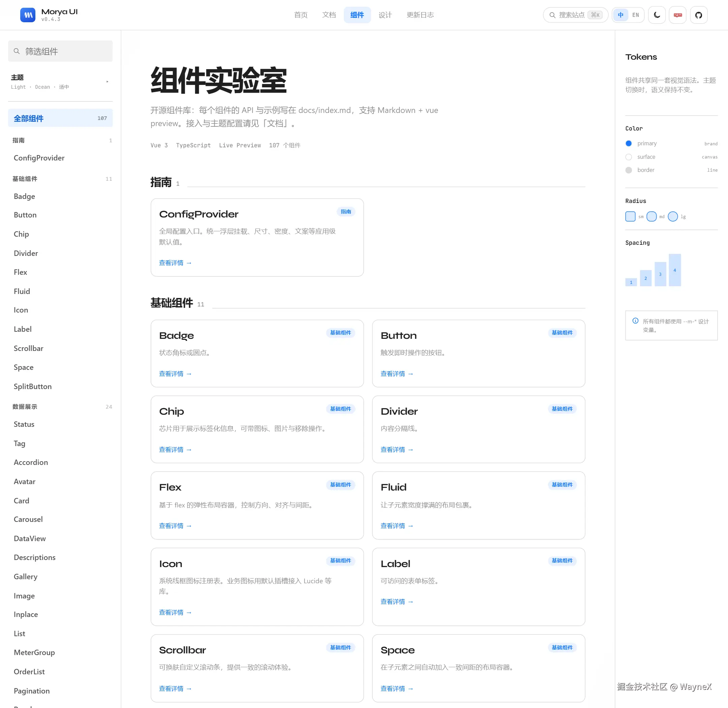Open 查看详情 link in Divider card
The width and height of the screenshot is (728, 708).
[x=397, y=449]
